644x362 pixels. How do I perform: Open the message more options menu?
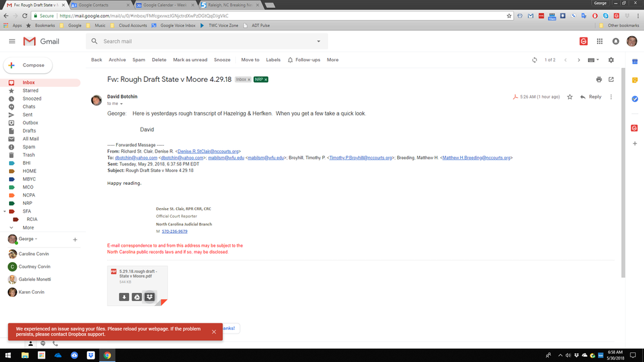[611, 97]
